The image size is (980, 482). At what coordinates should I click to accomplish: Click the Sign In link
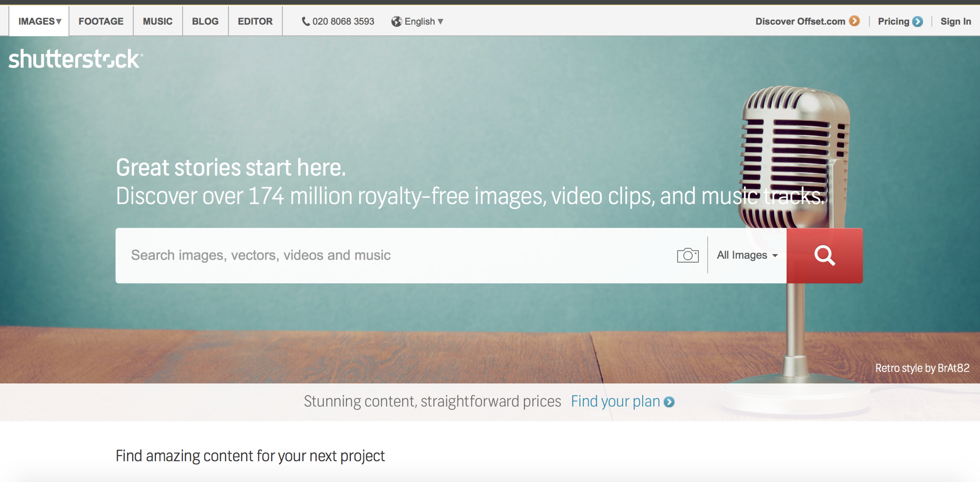coord(955,22)
